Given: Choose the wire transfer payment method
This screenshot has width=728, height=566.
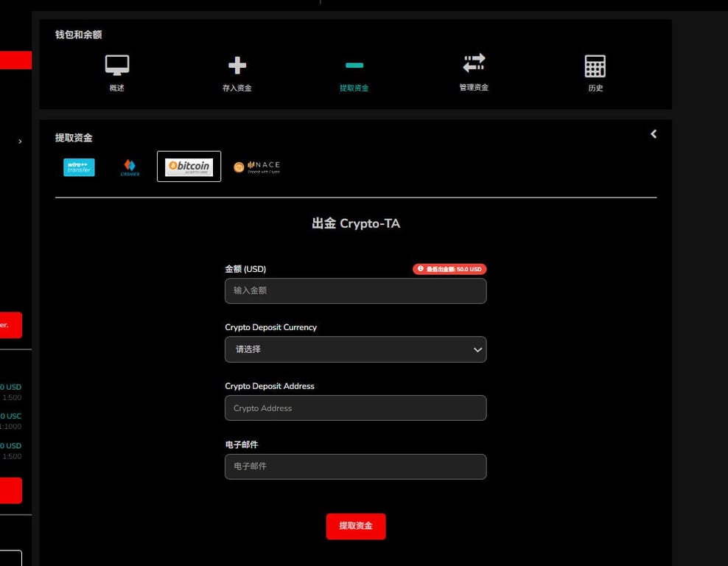Looking at the screenshot, I should pos(79,167).
